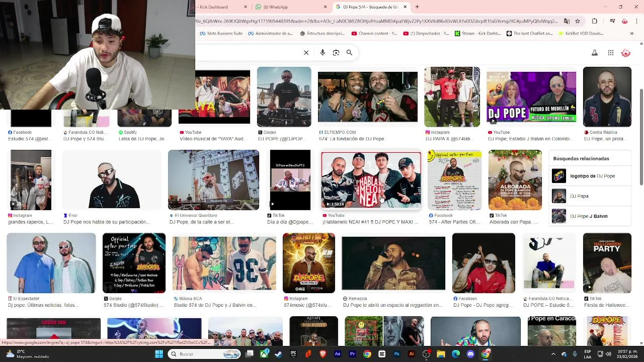The image size is (644, 362).
Task: Open Adobe Photoshop from the taskbar
Action: click(397, 354)
